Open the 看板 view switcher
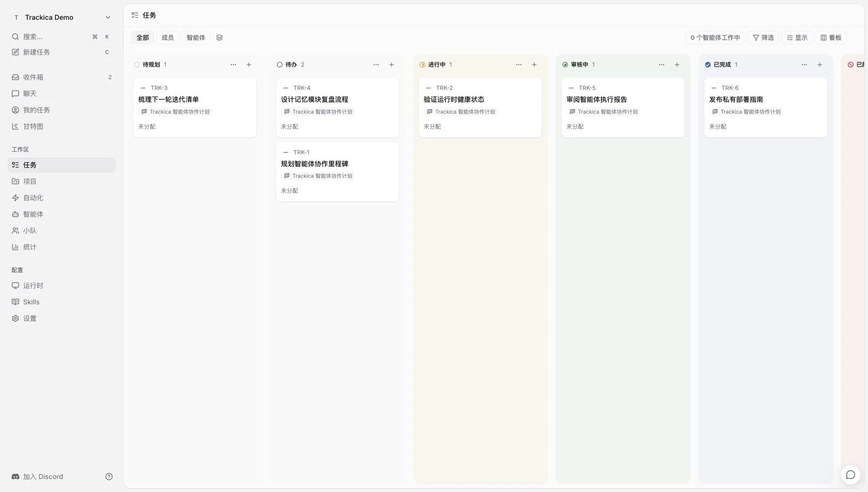This screenshot has height=492, width=868. click(831, 38)
